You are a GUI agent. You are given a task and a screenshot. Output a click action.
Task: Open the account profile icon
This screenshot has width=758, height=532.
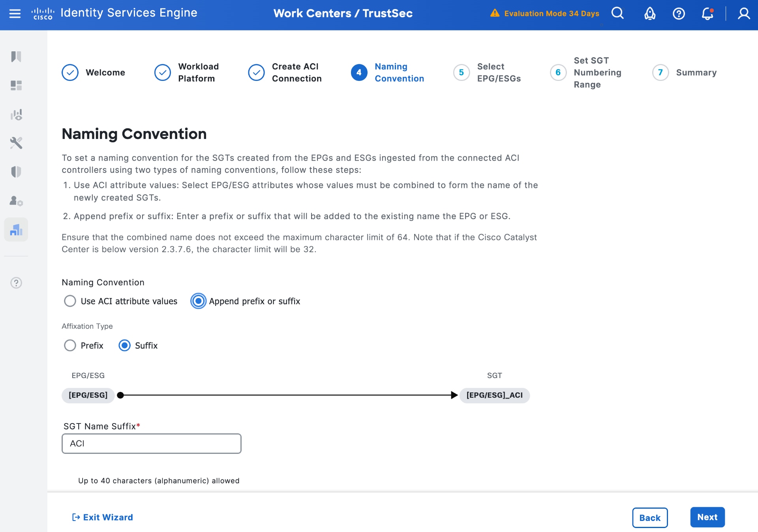(x=744, y=13)
